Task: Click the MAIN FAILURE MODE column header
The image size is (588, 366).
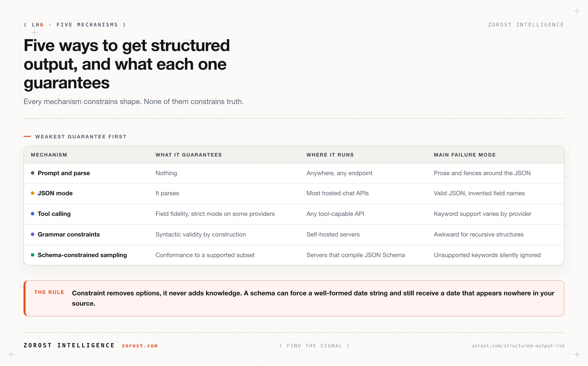Action: (x=465, y=155)
